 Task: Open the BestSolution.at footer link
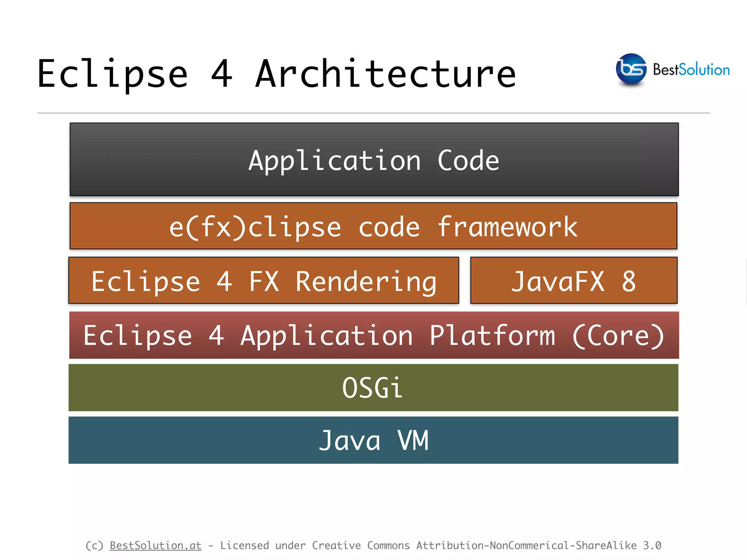(155, 545)
